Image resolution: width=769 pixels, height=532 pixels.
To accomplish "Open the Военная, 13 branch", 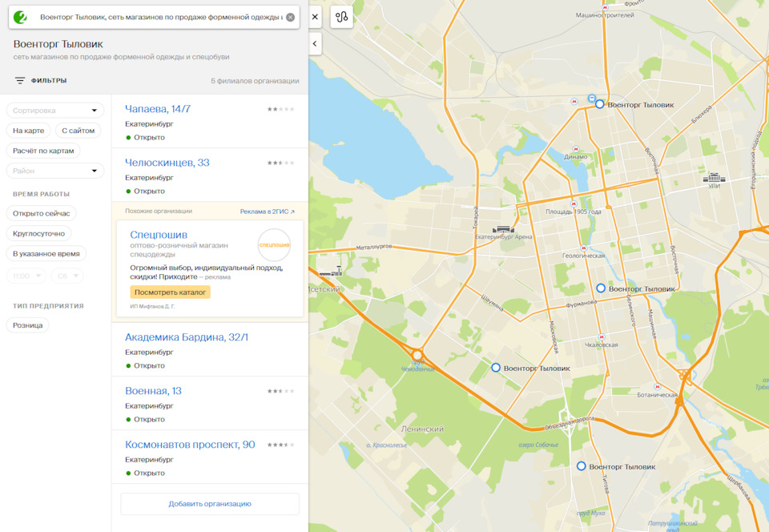I will (153, 391).
